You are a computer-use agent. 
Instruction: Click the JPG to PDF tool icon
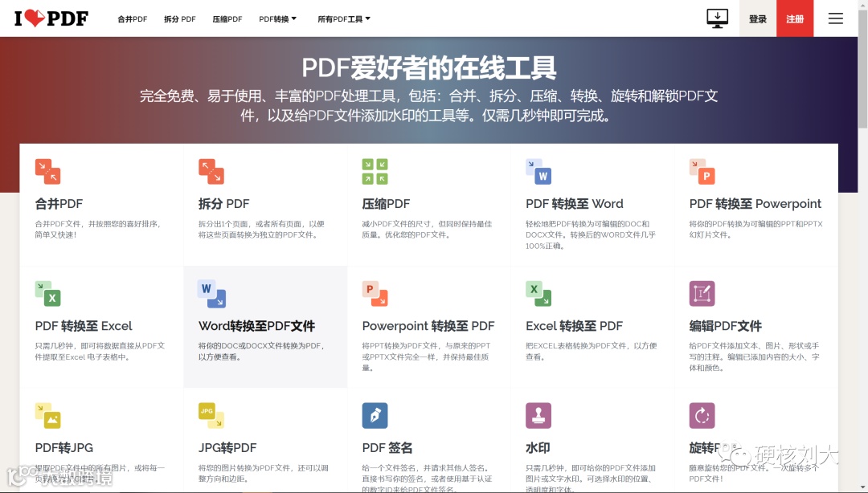pos(211,416)
